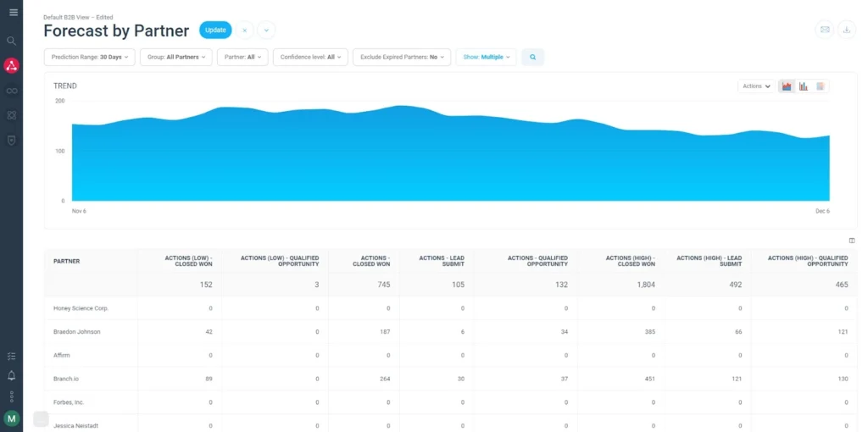Open the Actions metric selector on chart
Viewport: 868px width, 432px height.
(756, 86)
